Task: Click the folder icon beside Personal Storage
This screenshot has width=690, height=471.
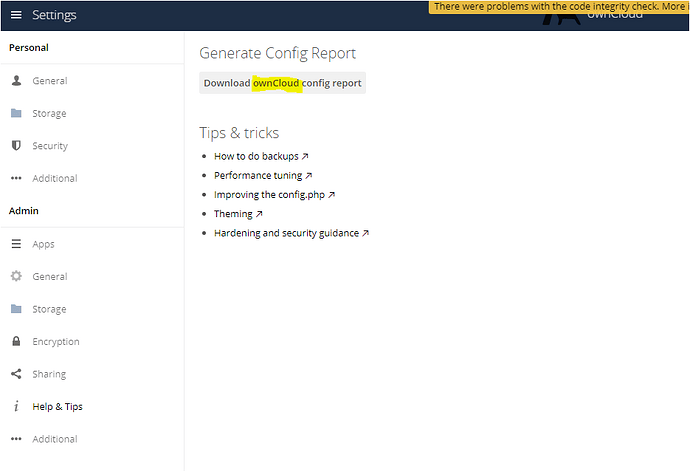Action: click(x=16, y=113)
